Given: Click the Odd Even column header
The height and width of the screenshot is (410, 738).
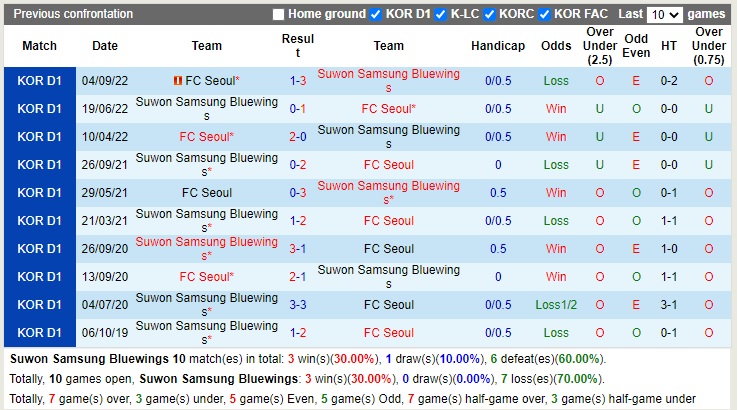Looking at the screenshot, I should coord(636,46).
